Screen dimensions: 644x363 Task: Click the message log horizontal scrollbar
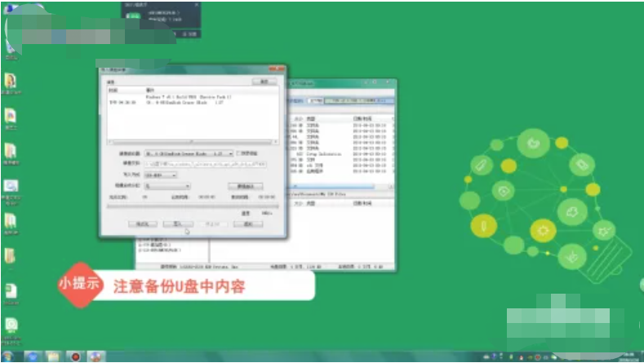tap(192, 140)
